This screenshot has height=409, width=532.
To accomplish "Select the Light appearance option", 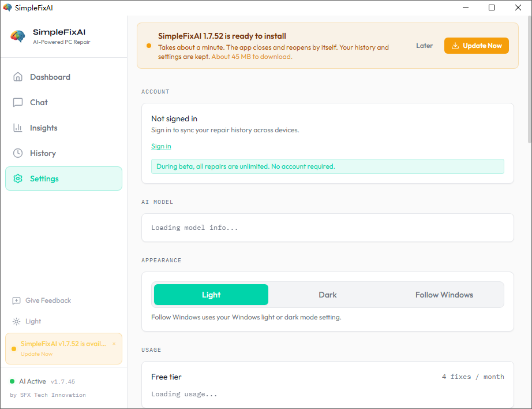I will click(211, 295).
